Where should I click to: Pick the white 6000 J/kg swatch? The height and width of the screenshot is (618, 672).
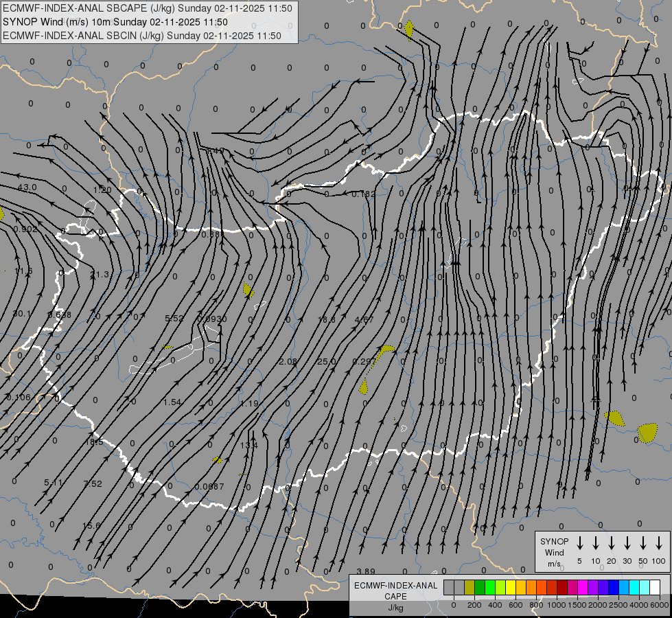[655, 588]
